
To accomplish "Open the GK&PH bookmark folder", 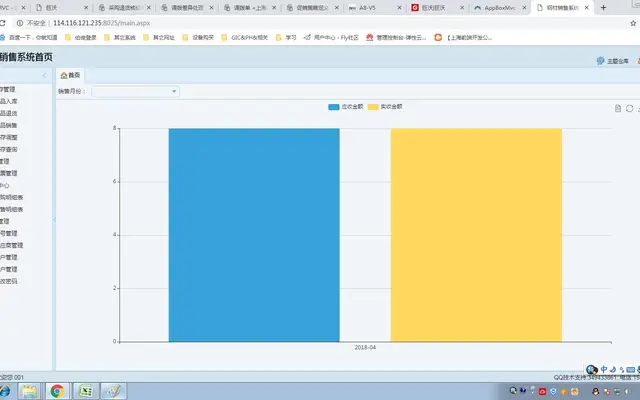I will pyautogui.click(x=244, y=38).
